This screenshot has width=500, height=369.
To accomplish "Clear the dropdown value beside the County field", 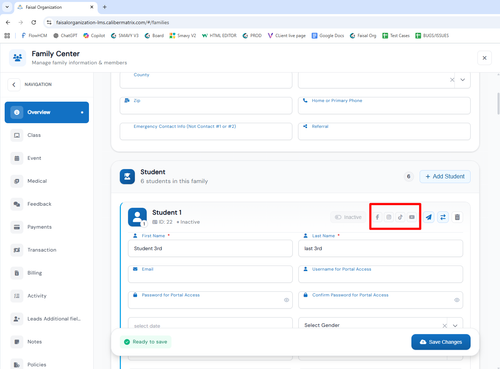I will tap(452, 80).
